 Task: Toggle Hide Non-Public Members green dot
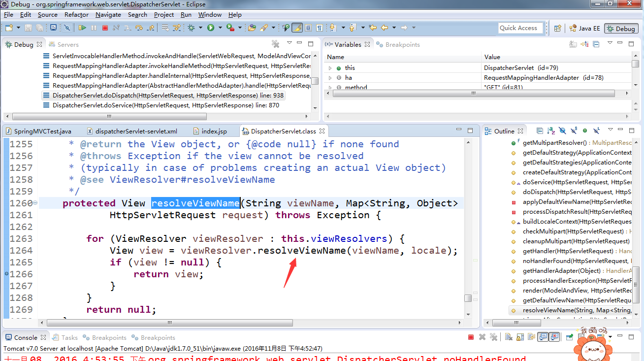tap(585, 131)
